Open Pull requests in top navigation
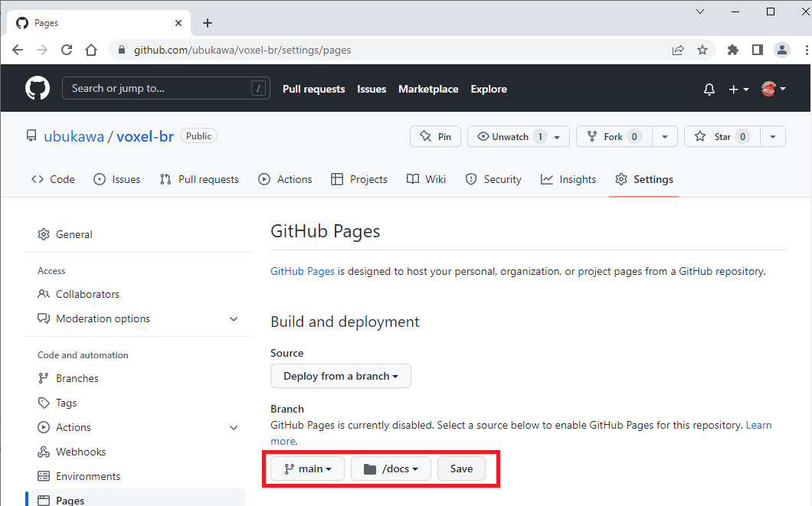This screenshot has width=812, height=506. 314,89
